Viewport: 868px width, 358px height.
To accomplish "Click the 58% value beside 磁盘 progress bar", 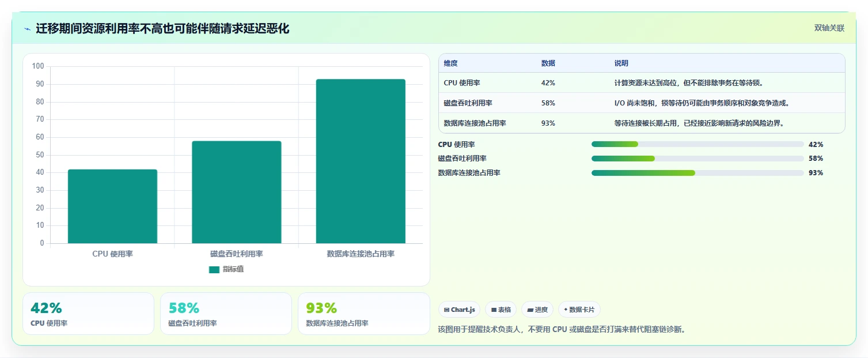I will [816, 159].
